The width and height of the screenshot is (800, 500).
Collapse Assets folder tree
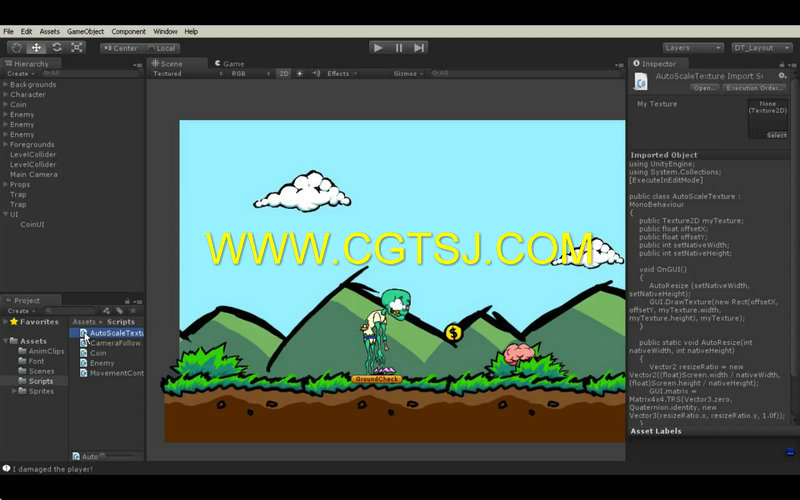(x=5, y=341)
